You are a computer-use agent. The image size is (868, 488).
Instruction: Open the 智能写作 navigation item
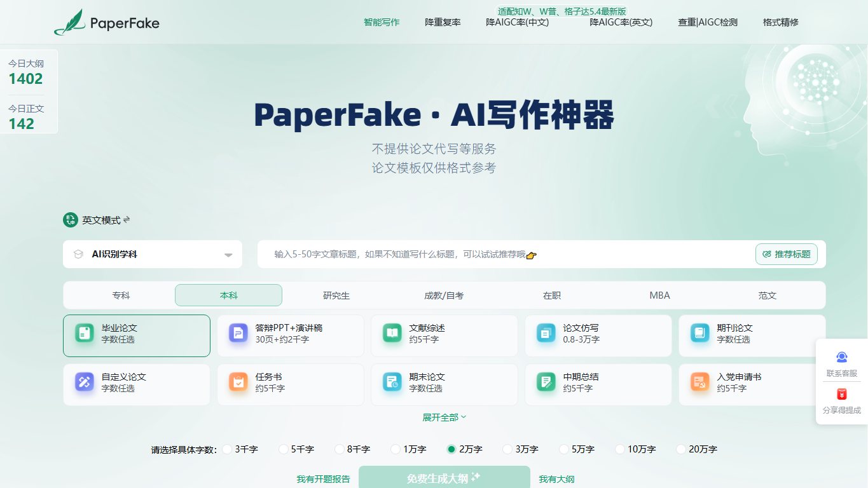pyautogui.click(x=382, y=22)
